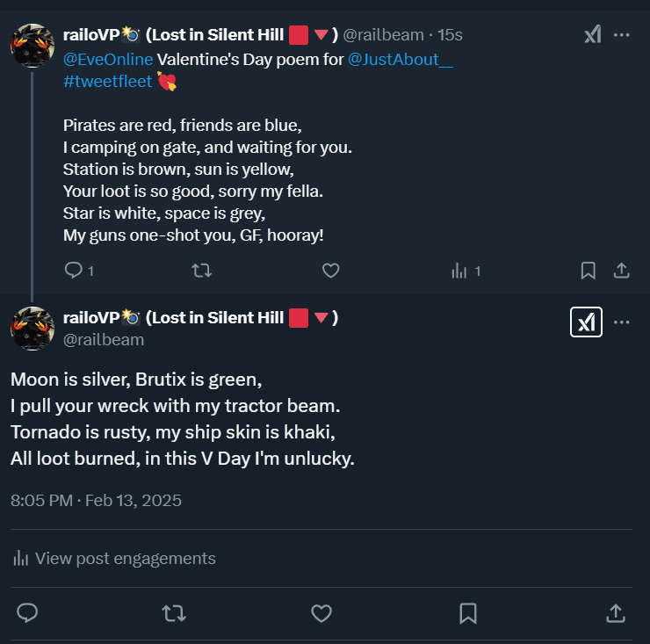Viewport: 650px width, 644px height.
Task: Share the main tweet at bottom
Action: [616, 612]
